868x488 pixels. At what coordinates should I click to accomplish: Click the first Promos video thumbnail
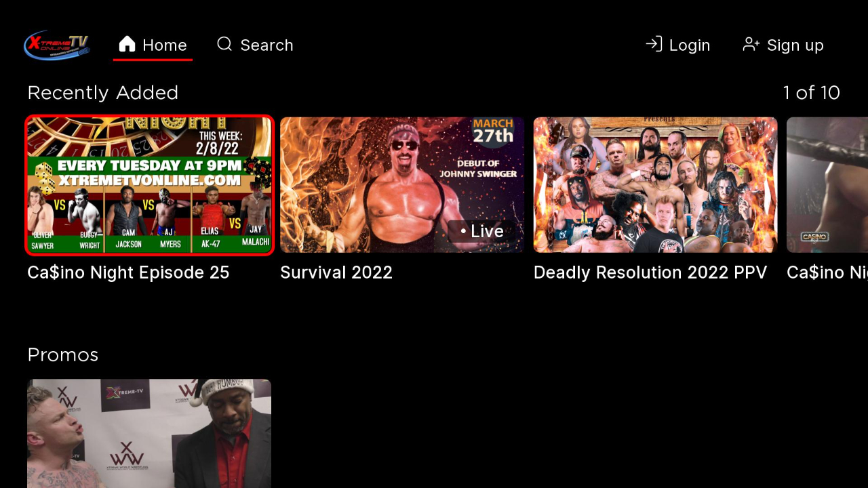(149, 434)
